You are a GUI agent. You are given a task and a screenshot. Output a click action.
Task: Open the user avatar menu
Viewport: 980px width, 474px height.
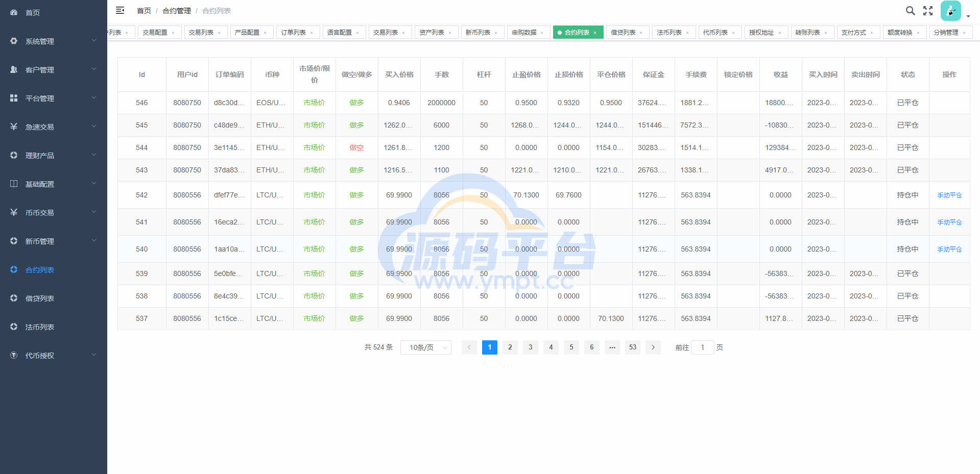tap(950, 11)
